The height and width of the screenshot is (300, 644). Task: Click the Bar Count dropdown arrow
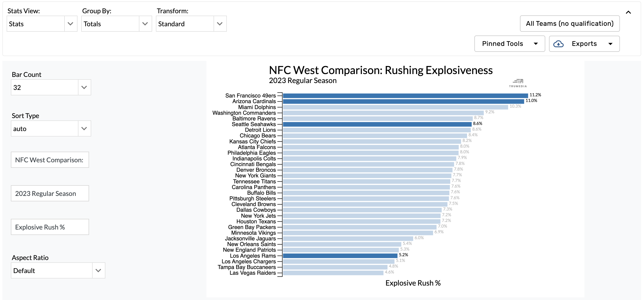point(84,87)
